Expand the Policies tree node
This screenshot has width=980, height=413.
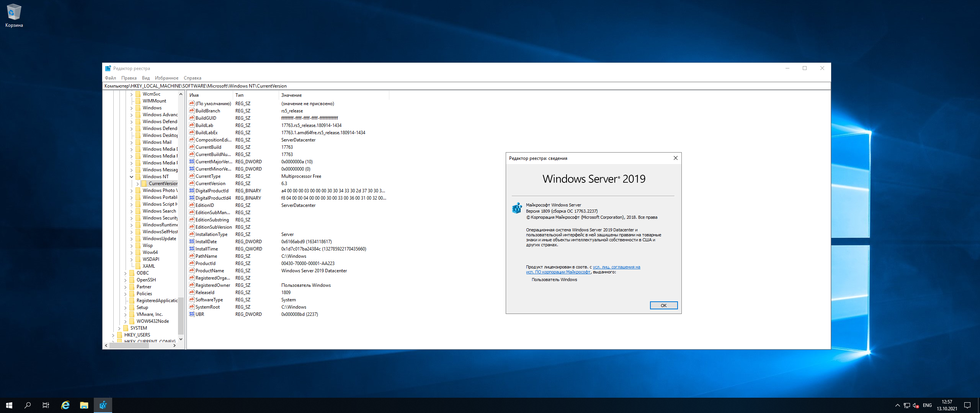click(126, 294)
